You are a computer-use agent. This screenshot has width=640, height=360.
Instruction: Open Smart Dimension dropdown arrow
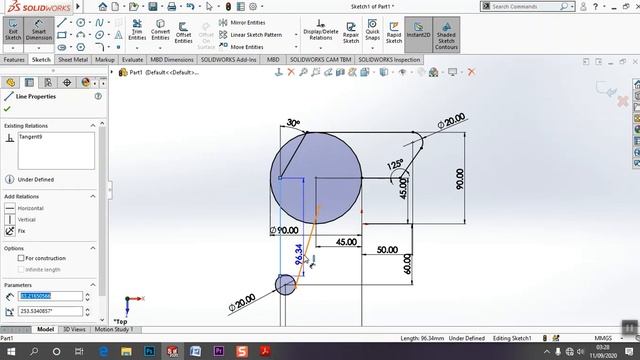point(39,48)
